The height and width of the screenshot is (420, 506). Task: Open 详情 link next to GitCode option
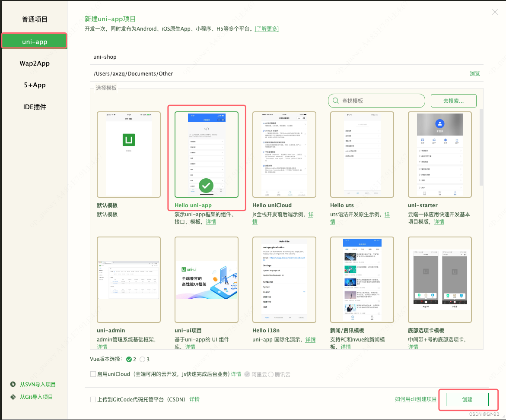[x=194, y=399]
